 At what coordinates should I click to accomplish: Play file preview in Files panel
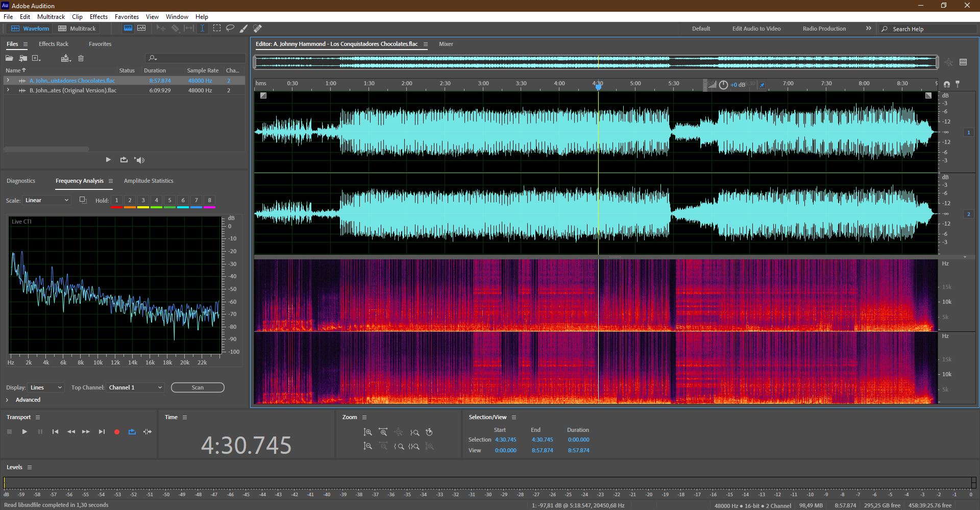click(108, 160)
